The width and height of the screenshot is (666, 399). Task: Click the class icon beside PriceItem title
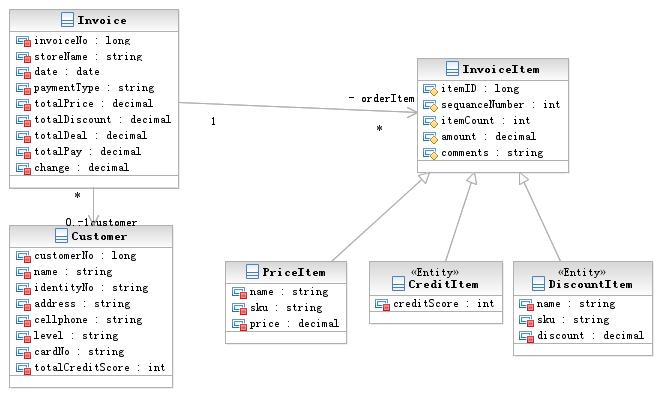pyautogui.click(x=252, y=272)
